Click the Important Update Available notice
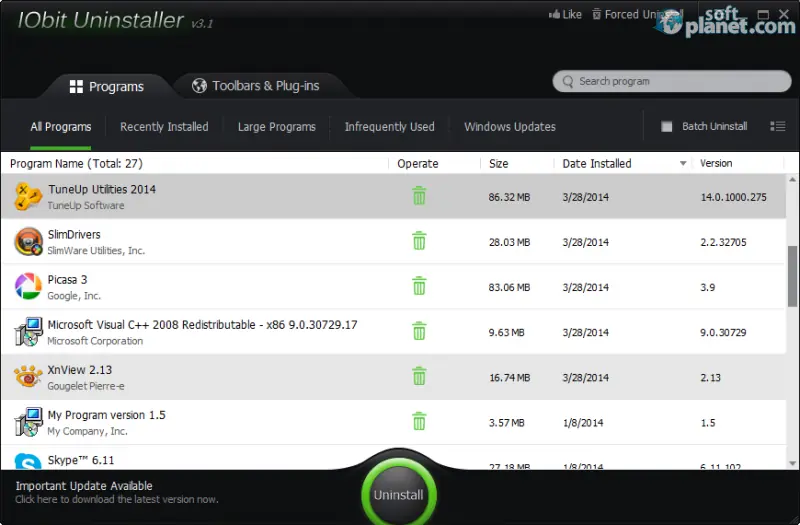800x525 pixels. click(84, 486)
